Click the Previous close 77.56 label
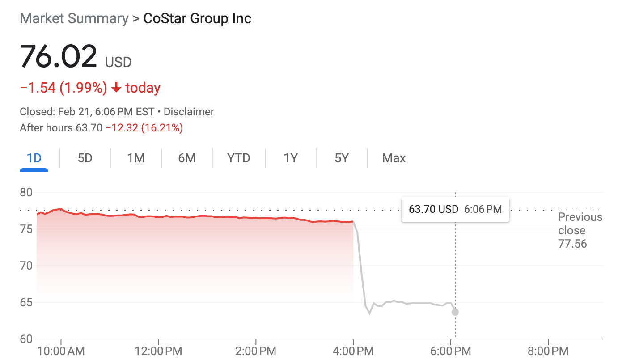Screen dimensions: 635x364 click(580, 230)
